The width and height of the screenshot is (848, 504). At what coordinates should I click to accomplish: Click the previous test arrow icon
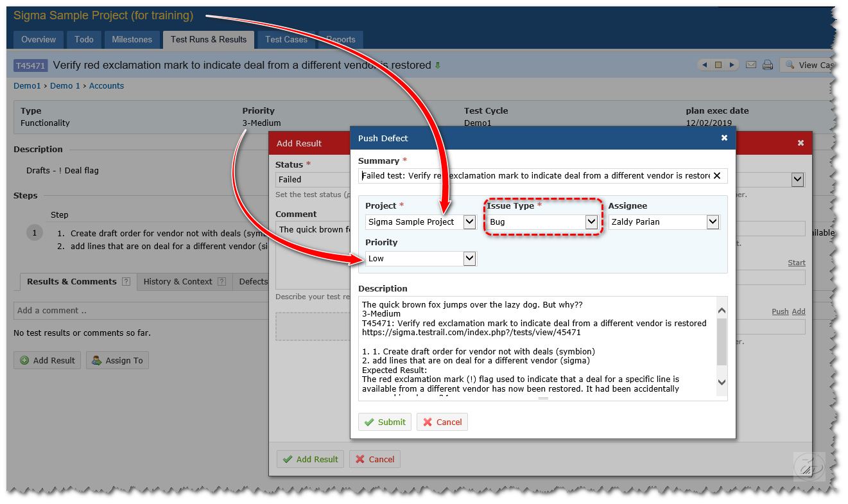tap(705, 65)
